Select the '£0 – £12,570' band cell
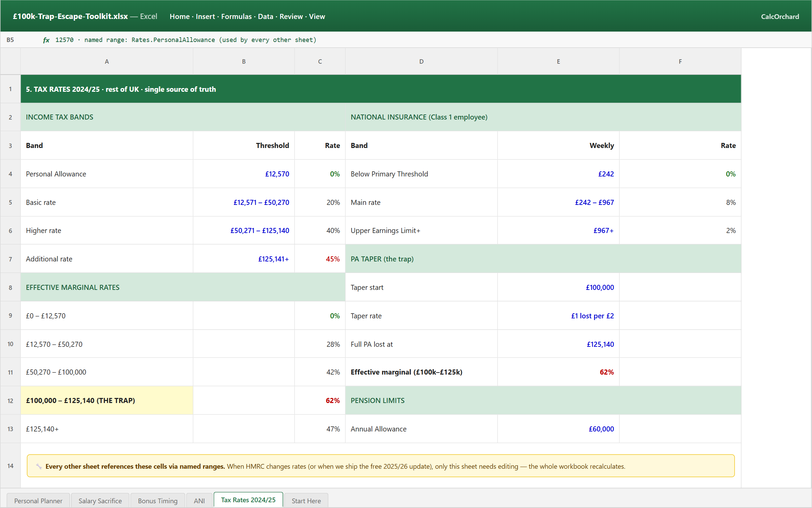The image size is (812, 508). tap(107, 316)
